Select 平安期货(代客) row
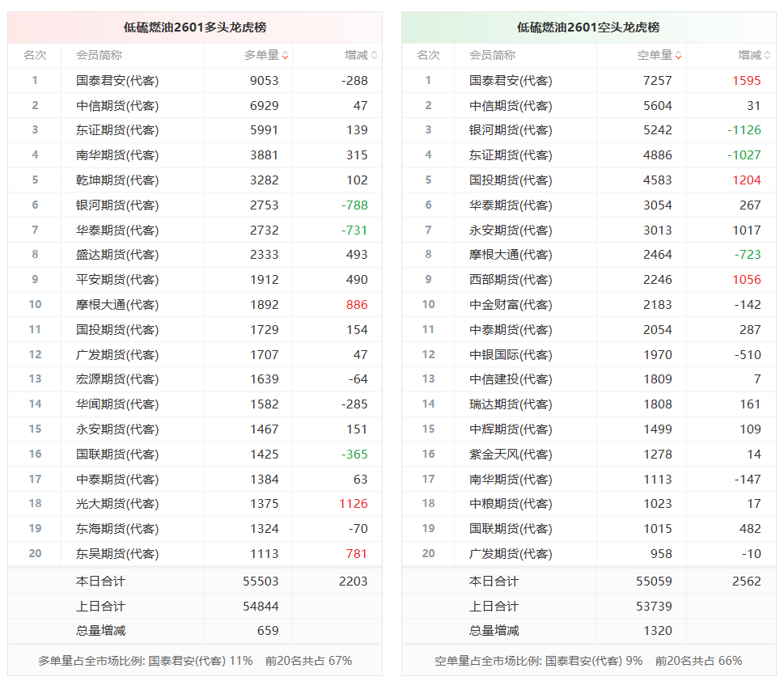 (195, 280)
